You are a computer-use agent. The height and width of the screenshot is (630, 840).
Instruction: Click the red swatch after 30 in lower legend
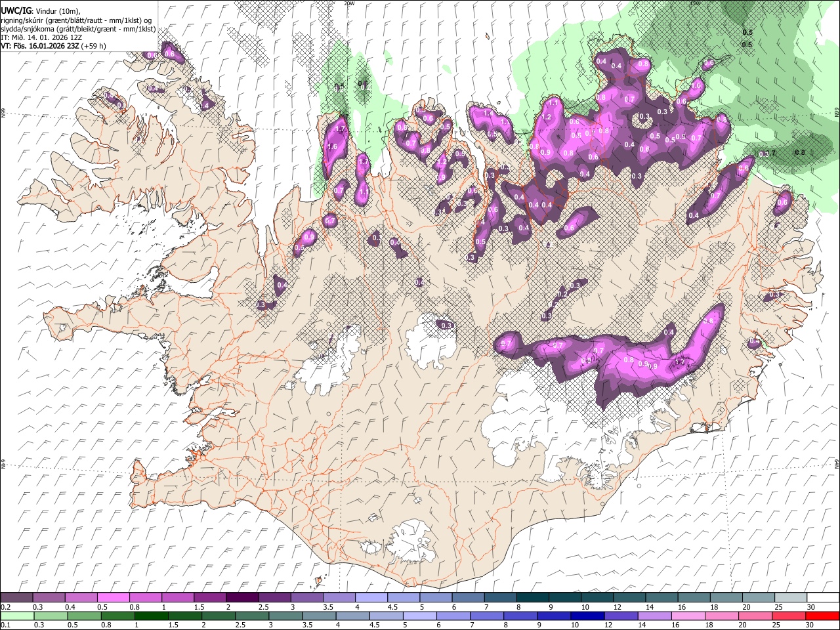point(823,616)
